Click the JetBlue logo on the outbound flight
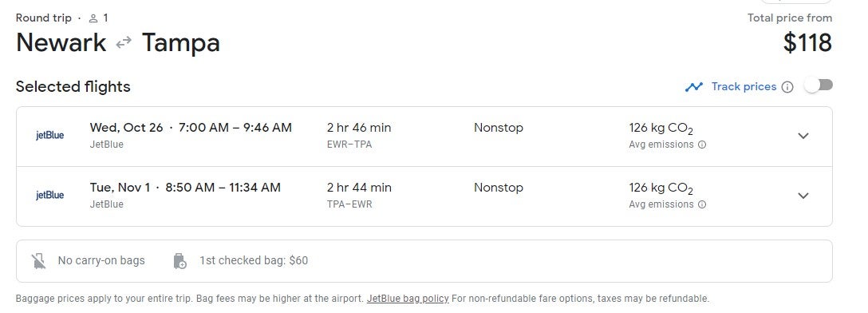Screen dimensions: 868x313 49,136
